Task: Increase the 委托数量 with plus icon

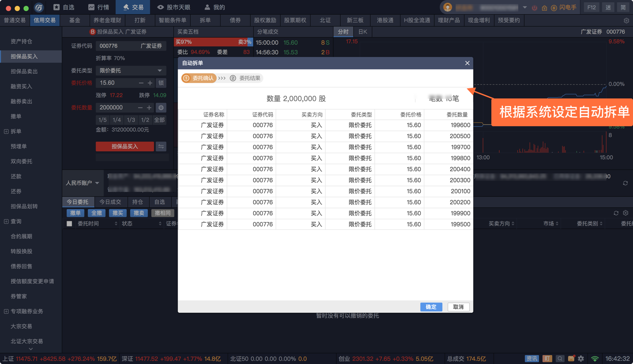Action: (x=149, y=107)
